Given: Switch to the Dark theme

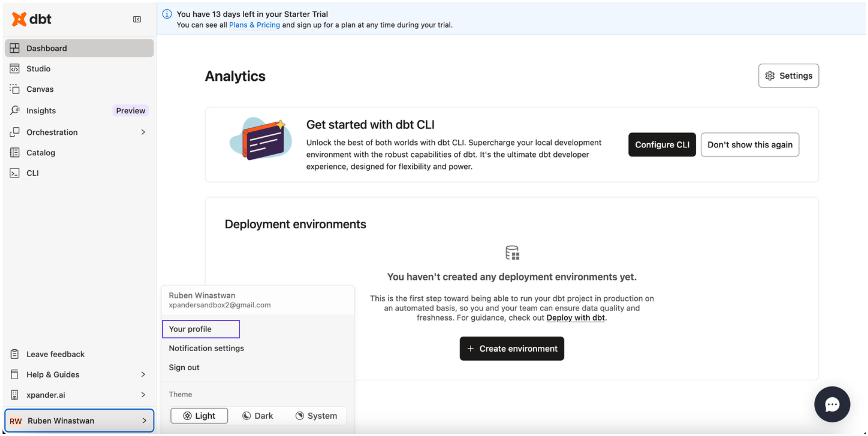Looking at the screenshot, I should [258, 415].
